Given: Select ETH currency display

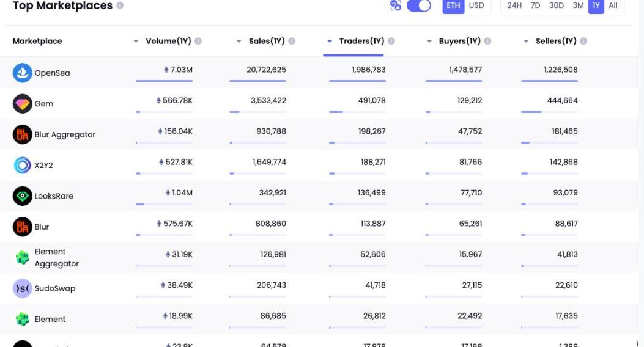Looking at the screenshot, I should [453, 5].
